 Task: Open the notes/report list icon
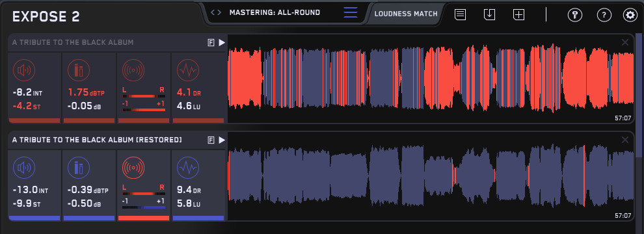[x=460, y=14]
